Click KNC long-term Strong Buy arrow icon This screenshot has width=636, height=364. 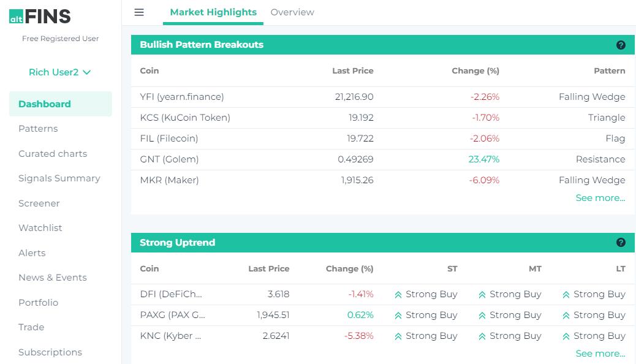coord(566,336)
